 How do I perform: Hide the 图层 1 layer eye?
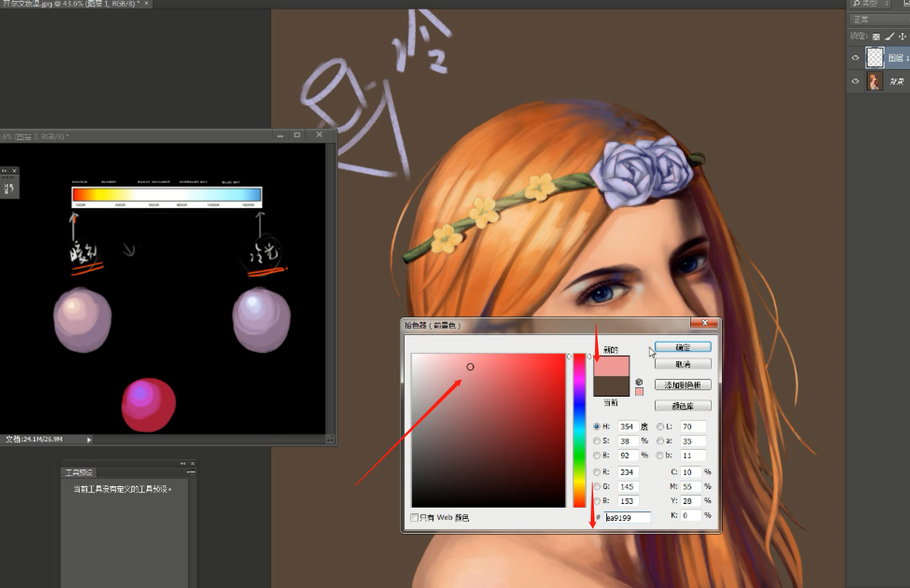click(855, 58)
